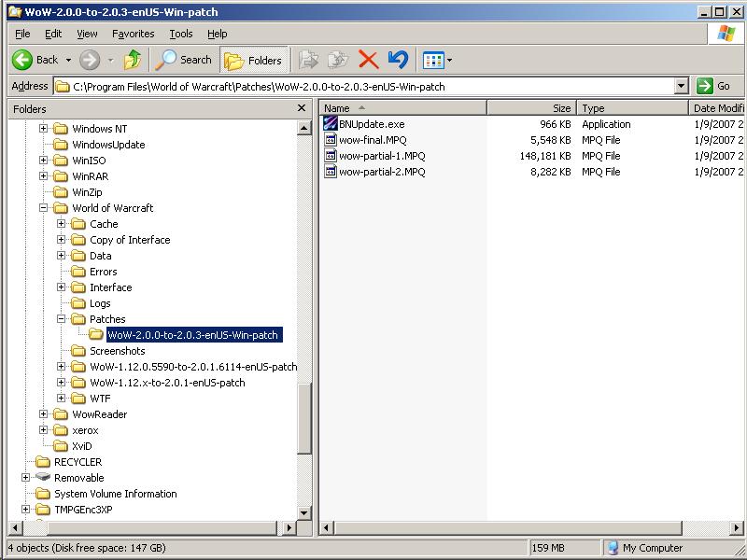The width and height of the screenshot is (747, 560).
Task: Select the WinZip folder icon
Action: 61,192
